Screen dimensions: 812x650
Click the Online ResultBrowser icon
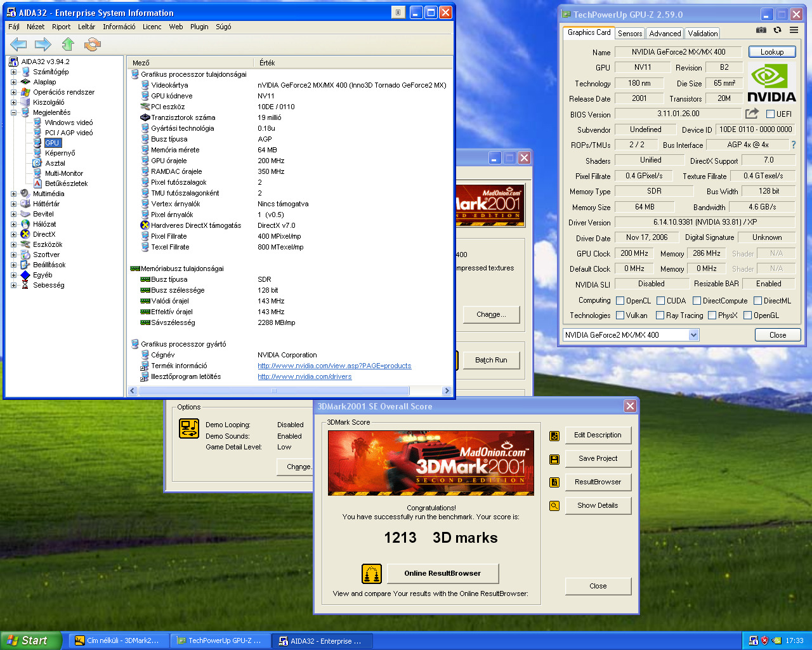[371, 574]
